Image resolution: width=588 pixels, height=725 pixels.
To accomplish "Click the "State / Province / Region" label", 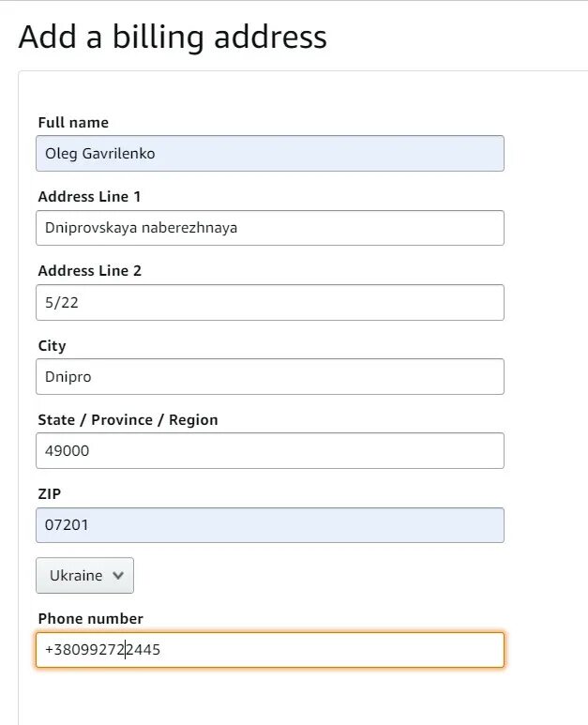I will (128, 420).
